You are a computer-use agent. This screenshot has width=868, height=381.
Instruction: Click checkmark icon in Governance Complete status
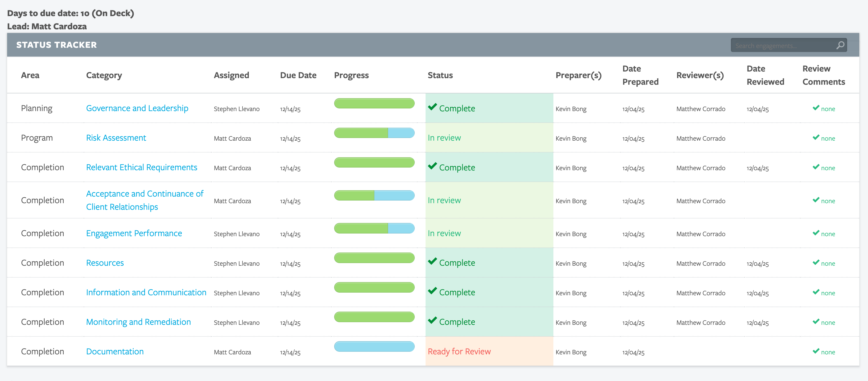432,107
